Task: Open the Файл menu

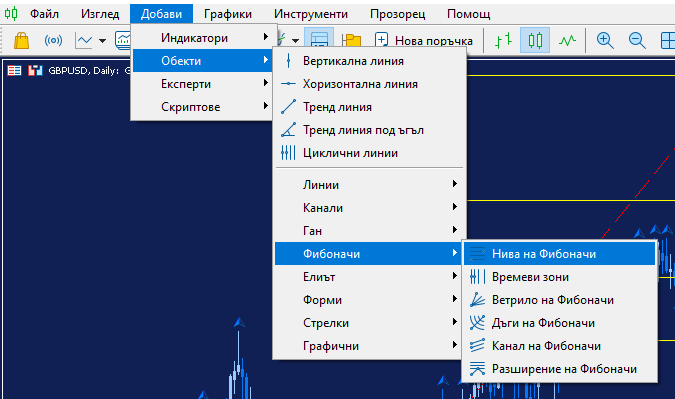Action: click(x=44, y=14)
